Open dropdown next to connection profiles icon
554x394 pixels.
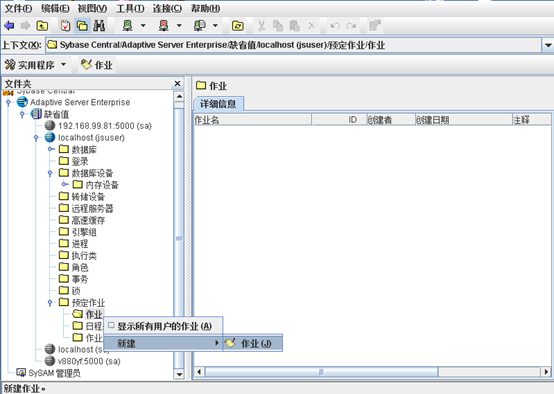(x=215, y=26)
